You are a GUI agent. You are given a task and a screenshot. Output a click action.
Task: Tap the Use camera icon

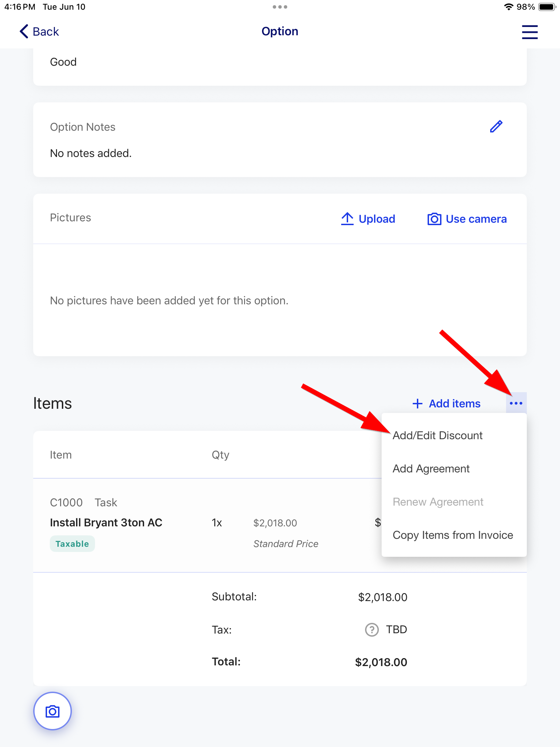pyautogui.click(x=434, y=219)
